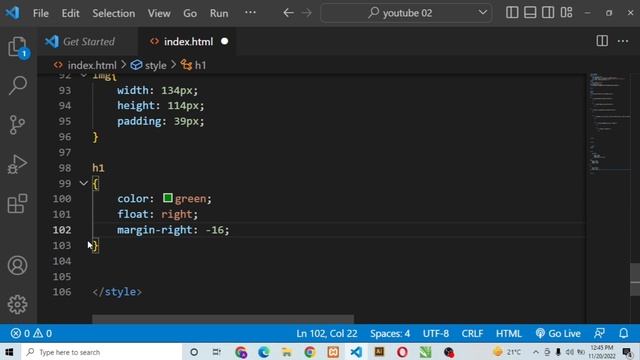
Task: Open the Extensions view
Action: [x=18, y=203]
